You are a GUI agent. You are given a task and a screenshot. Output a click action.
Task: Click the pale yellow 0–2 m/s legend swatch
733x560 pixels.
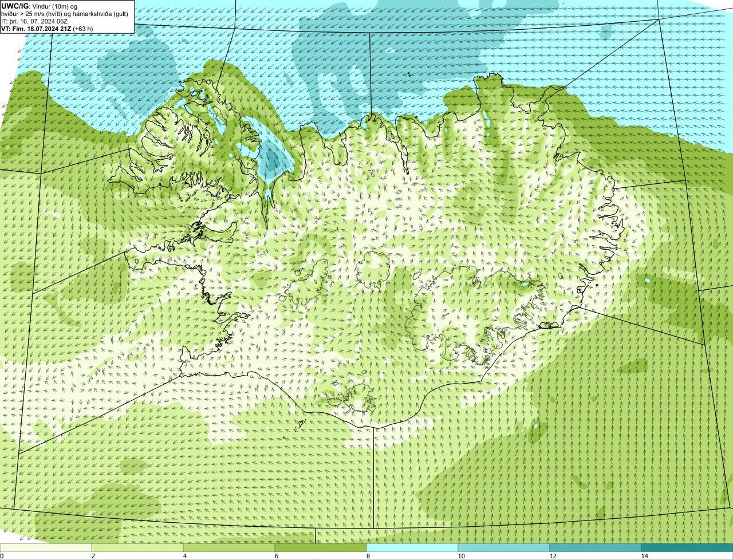46,547
